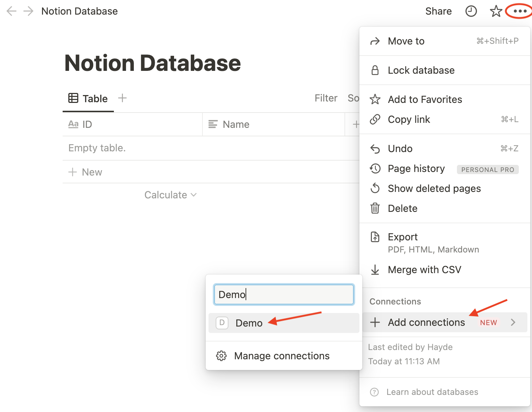The image size is (532, 412).
Task: Click the trash icon beside Delete
Action: click(375, 208)
